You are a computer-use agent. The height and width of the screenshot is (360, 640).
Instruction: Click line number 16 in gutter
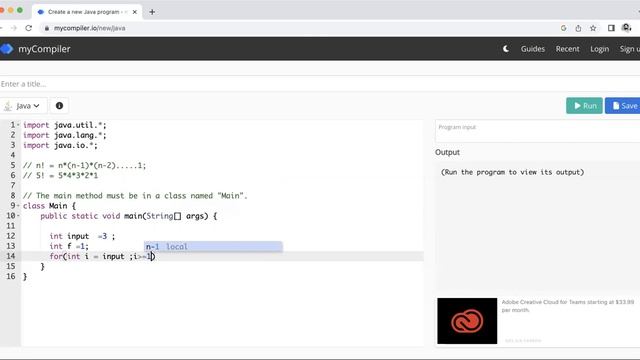(11, 276)
